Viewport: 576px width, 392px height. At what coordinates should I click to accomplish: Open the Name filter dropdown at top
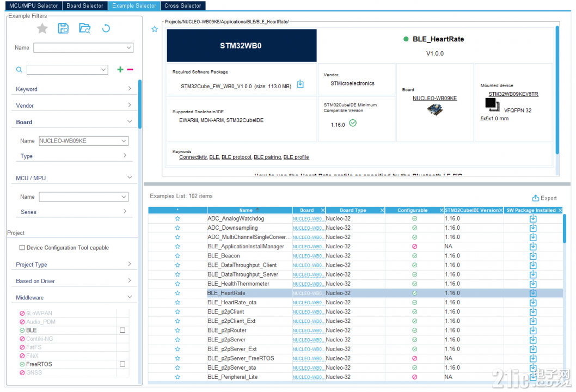129,48
